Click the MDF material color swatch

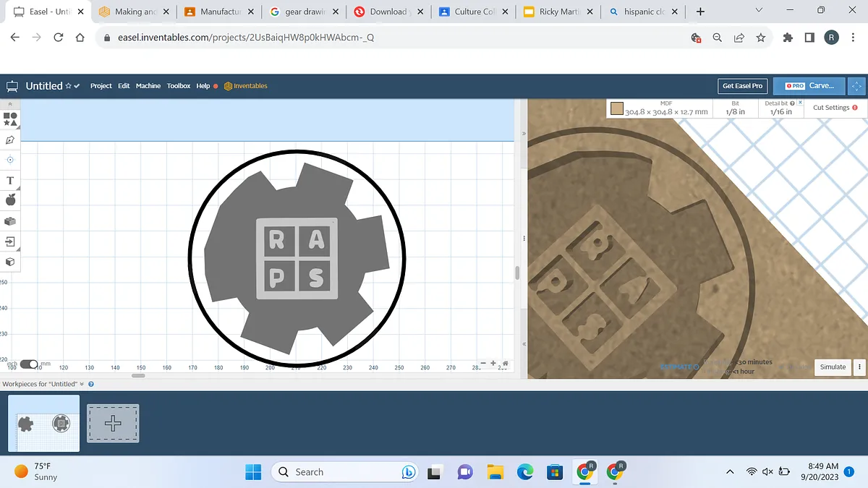tap(617, 108)
